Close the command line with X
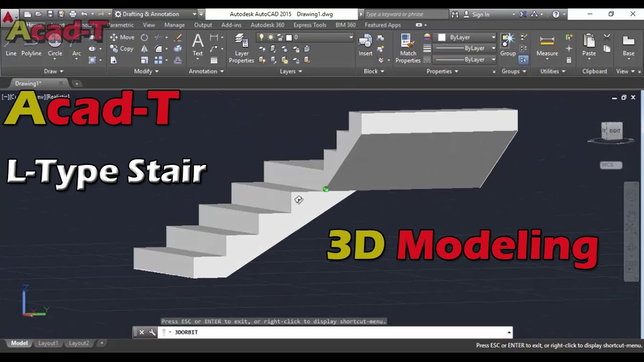 (x=141, y=332)
